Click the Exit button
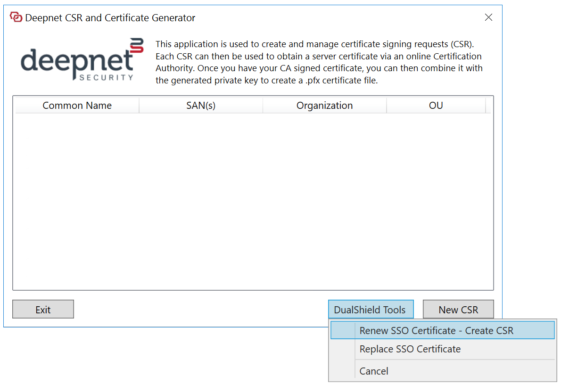Image resolution: width=561 pixels, height=392 pixels. (x=43, y=310)
